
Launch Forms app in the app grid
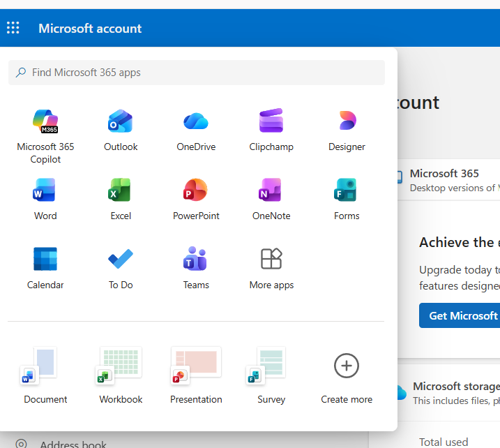point(347,199)
